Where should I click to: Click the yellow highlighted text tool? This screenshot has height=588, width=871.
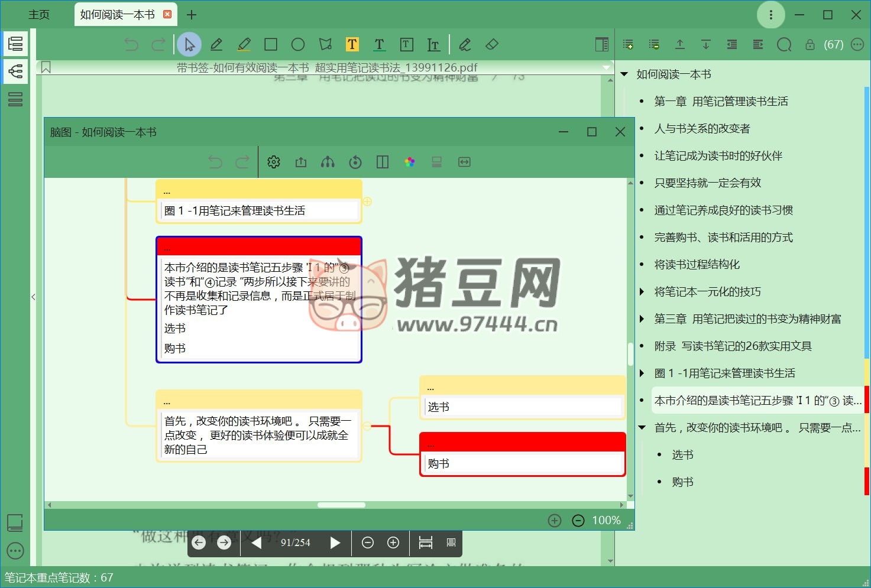pyautogui.click(x=352, y=44)
